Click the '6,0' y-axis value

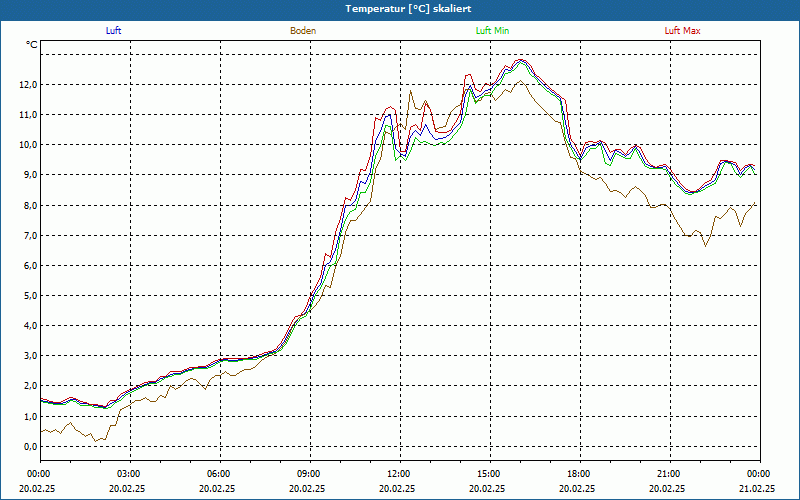click(30, 266)
